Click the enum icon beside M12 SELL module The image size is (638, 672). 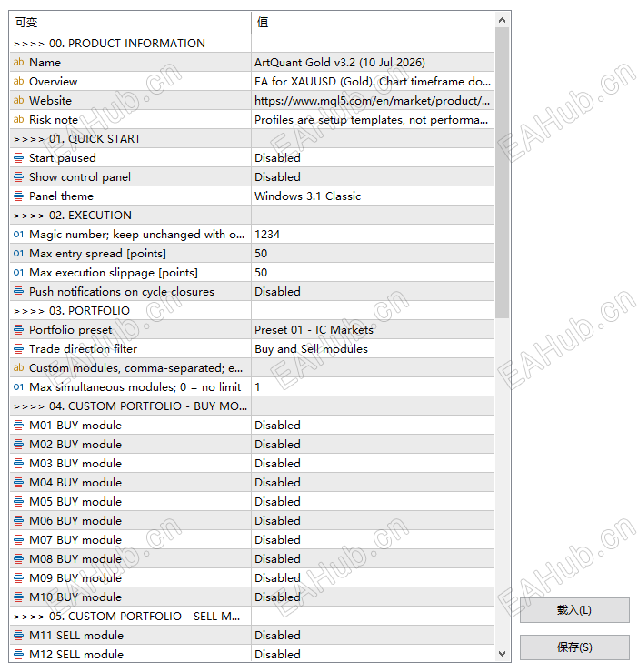(x=18, y=654)
